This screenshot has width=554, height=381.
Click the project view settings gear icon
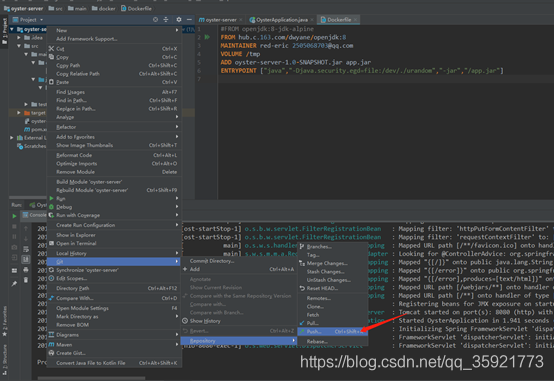click(179, 19)
